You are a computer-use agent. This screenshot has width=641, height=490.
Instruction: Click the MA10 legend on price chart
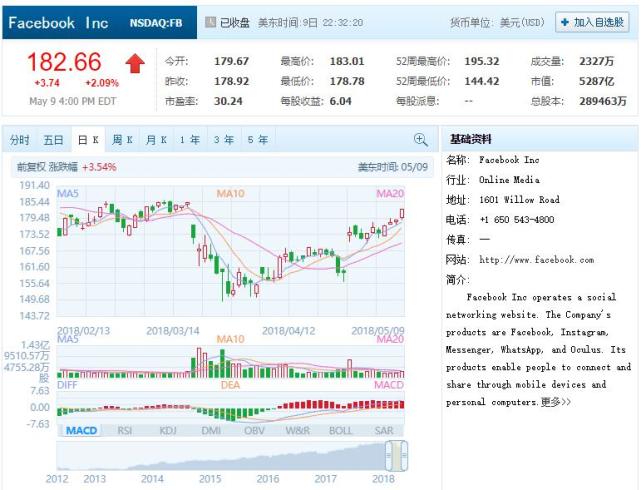(230, 193)
